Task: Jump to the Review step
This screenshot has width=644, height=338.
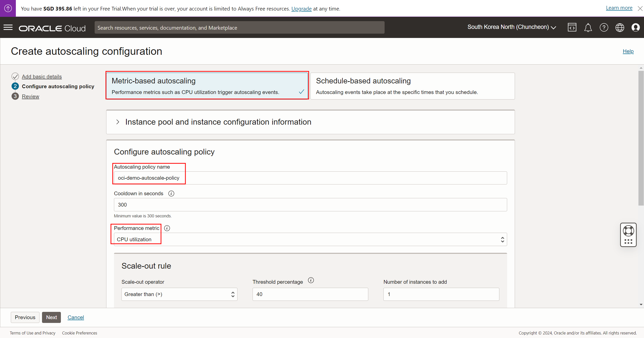Action: (x=30, y=96)
